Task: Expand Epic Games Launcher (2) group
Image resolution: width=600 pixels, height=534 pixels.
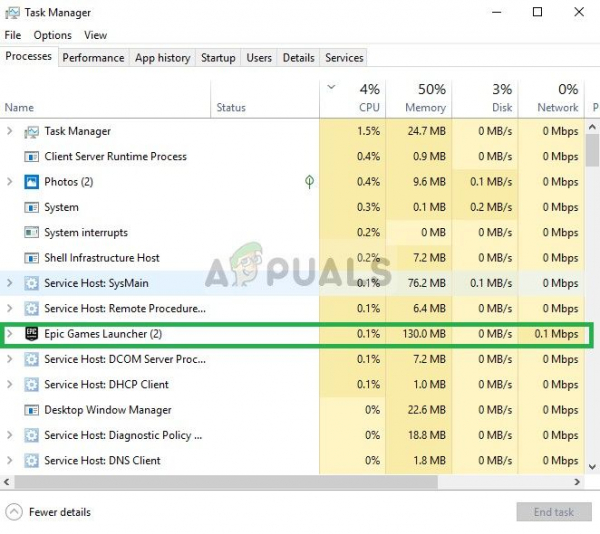Action: click(10, 334)
